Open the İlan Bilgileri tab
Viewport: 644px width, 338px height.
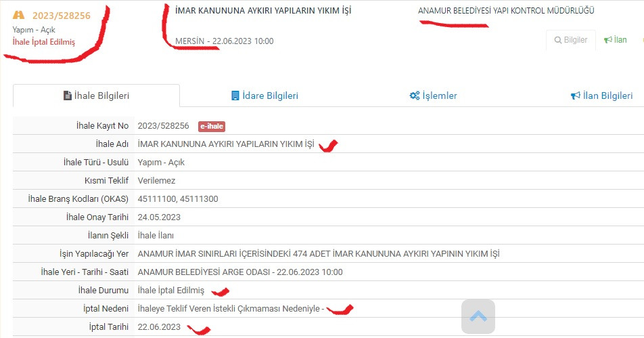(x=601, y=96)
